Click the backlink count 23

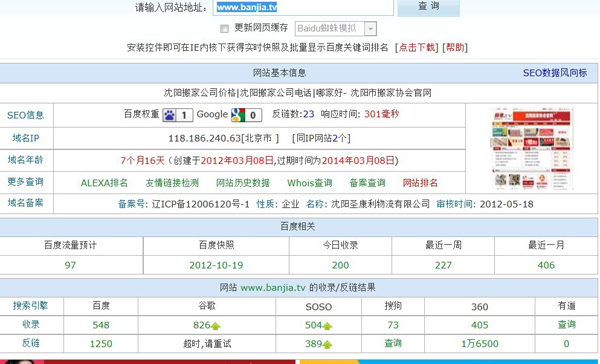coord(308,114)
